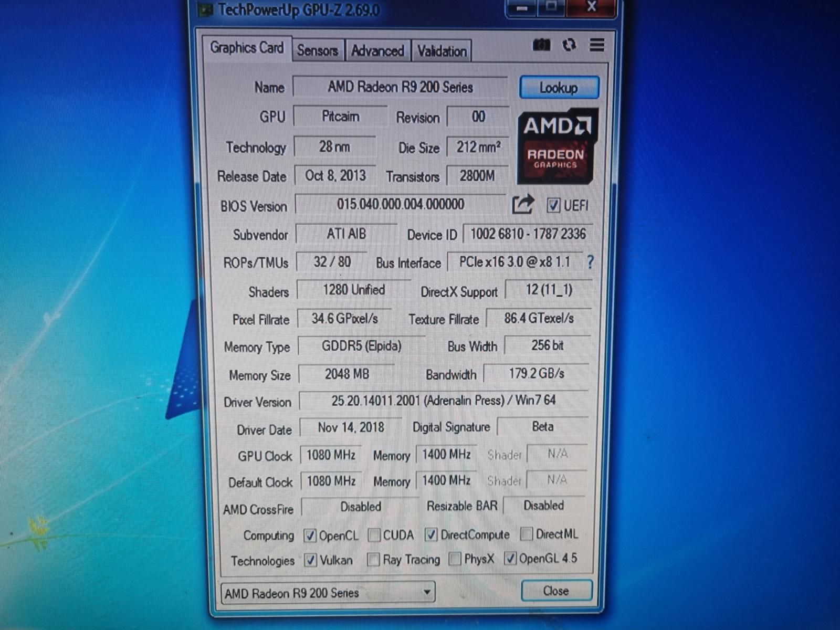The image size is (840, 630).
Task: Click the Device ID value 1002 6810
Action: pos(528,234)
